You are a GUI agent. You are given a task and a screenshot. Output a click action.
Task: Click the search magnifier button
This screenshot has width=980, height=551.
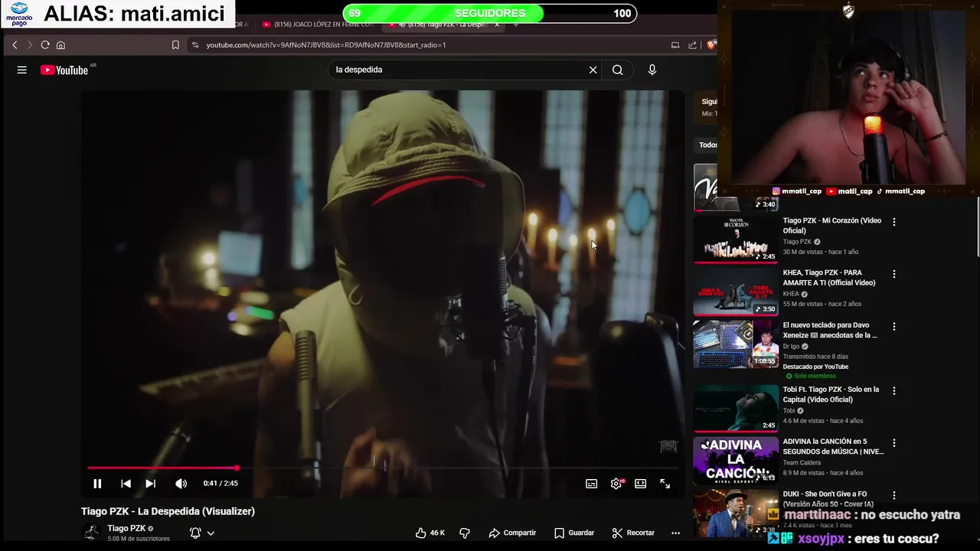coord(617,70)
